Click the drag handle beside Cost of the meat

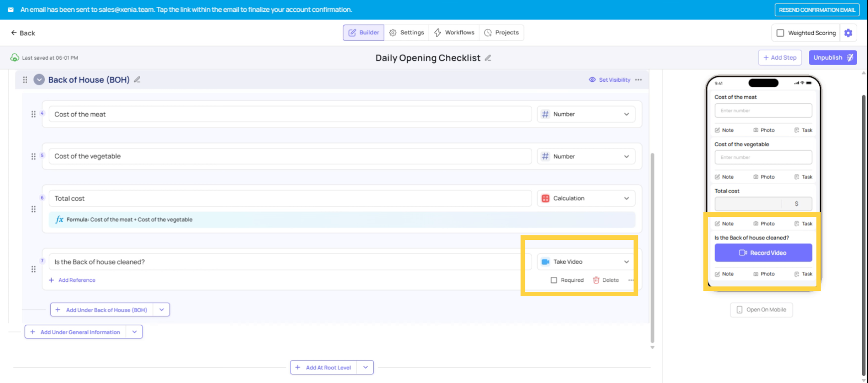pos(33,114)
